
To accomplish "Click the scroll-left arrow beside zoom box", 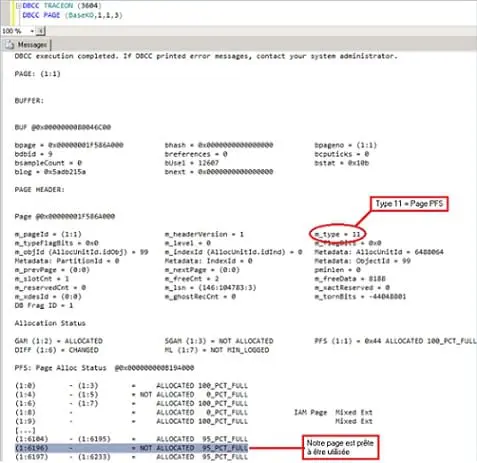I will (41, 31).
